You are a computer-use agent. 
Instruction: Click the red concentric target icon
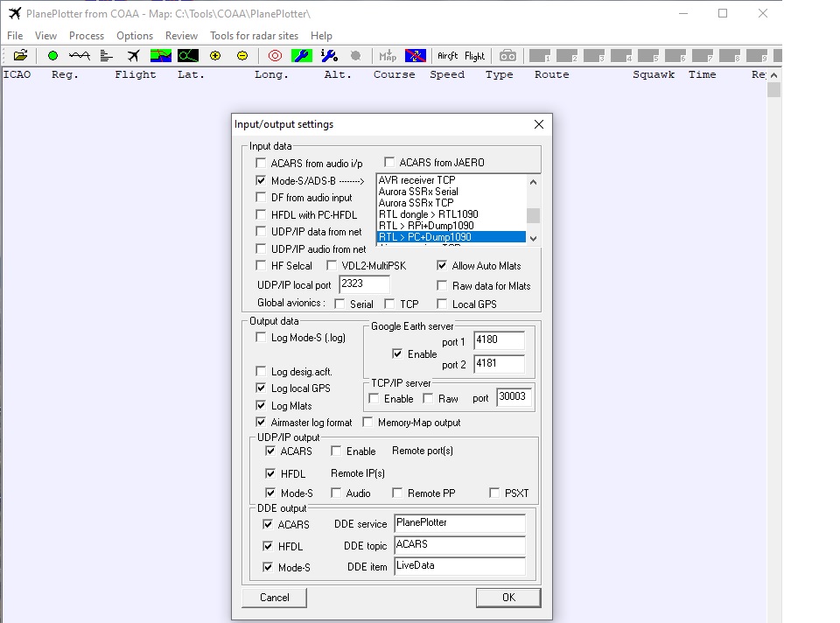[275, 56]
